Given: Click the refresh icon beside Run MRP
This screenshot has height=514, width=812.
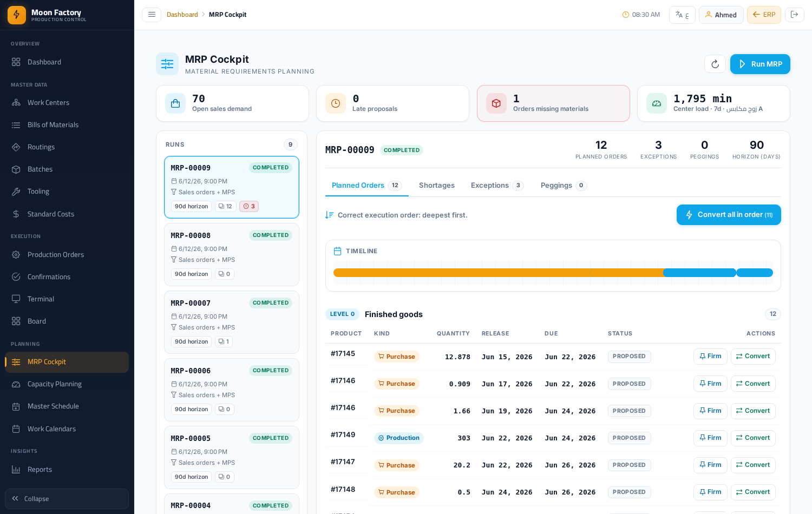Looking at the screenshot, I should (x=715, y=64).
